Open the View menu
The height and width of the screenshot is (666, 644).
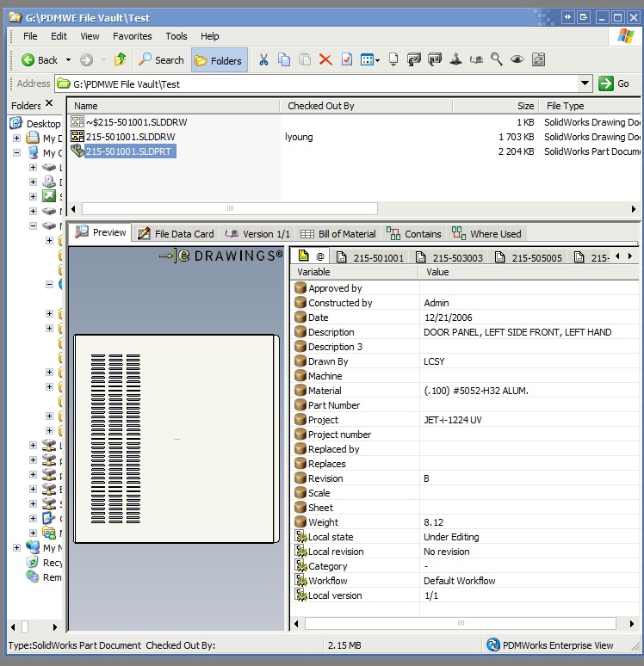coord(90,36)
